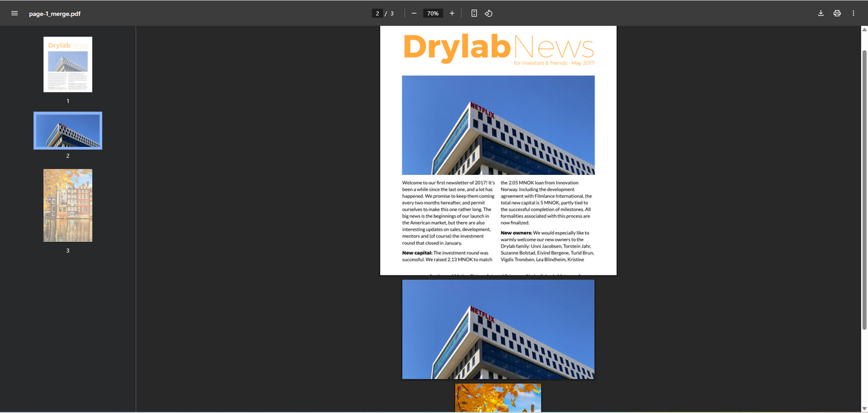868x413 pixels.
Task: Select page 2 thumbnail with Netflix building
Action: [68, 131]
